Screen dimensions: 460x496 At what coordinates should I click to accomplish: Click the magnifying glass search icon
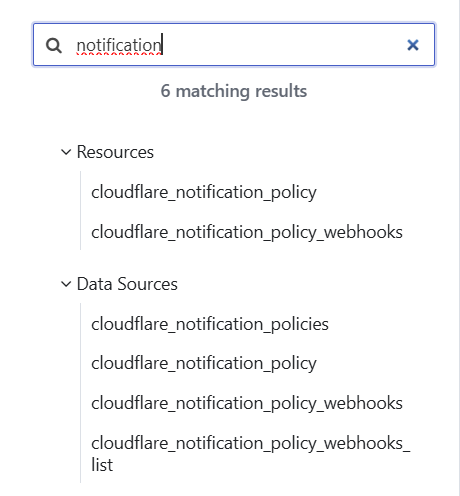[x=54, y=45]
